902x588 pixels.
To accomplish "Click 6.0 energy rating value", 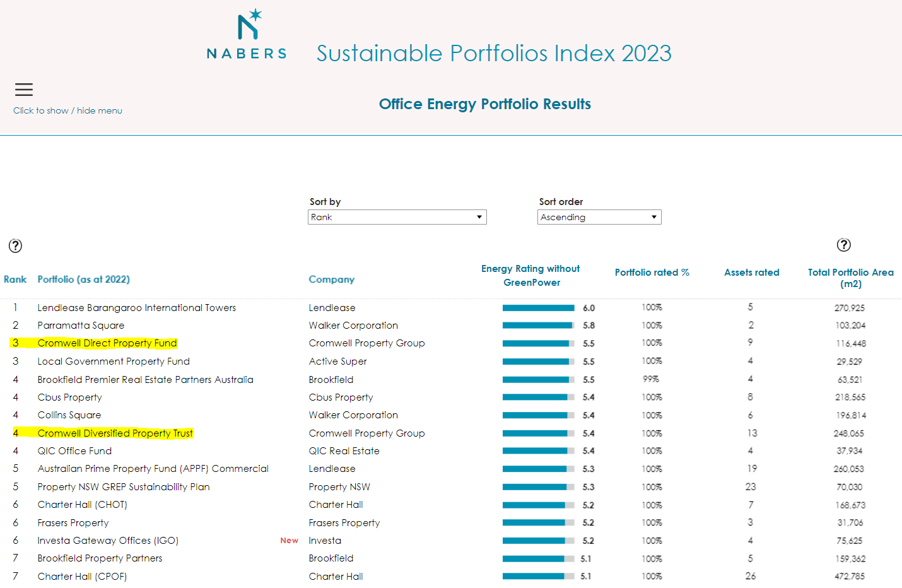I will click(x=589, y=308).
